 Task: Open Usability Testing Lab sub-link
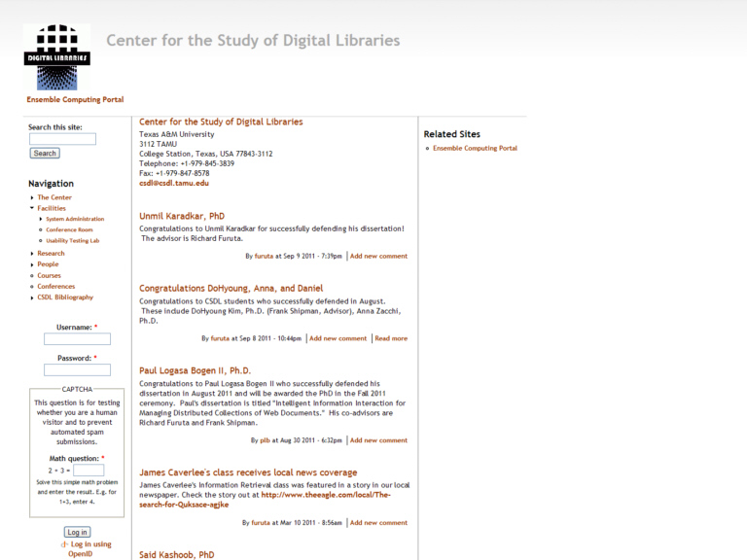[73, 241]
